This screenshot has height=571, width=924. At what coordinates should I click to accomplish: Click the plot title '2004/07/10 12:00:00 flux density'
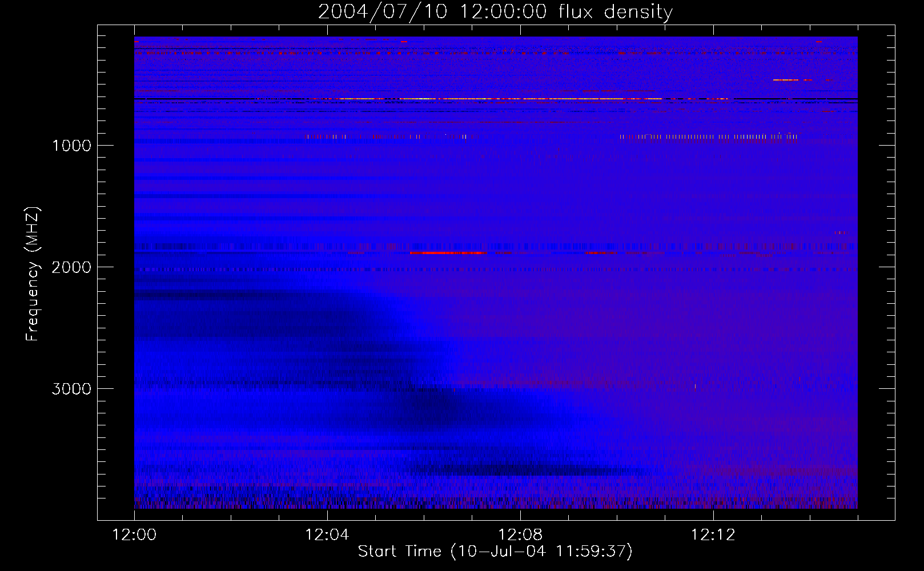tap(495, 11)
